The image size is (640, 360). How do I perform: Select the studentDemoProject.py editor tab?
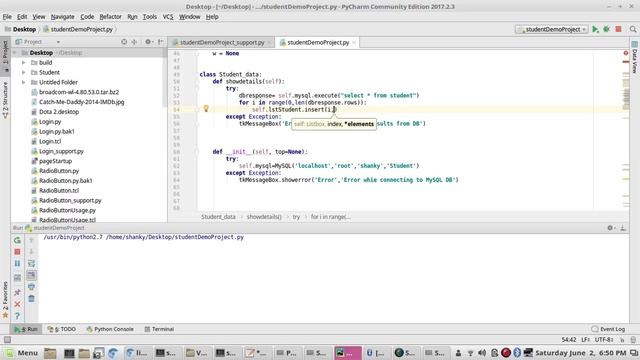click(x=318, y=42)
